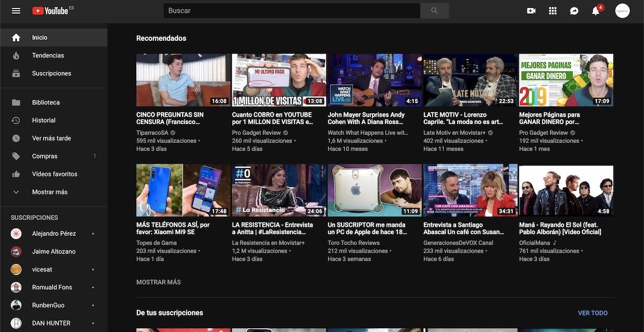
Task: Open title 'Entrevista a Santiago Abascal'
Action: [x=464, y=228]
